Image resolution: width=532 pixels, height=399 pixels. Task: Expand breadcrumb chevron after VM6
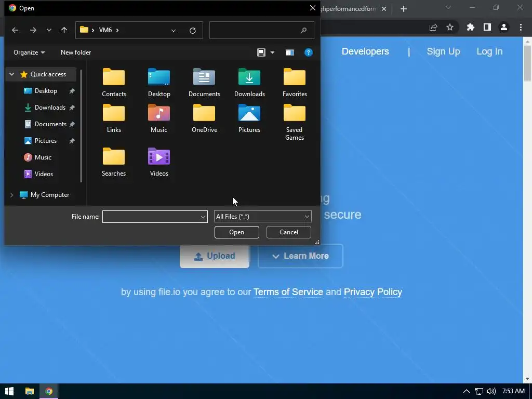click(x=117, y=30)
